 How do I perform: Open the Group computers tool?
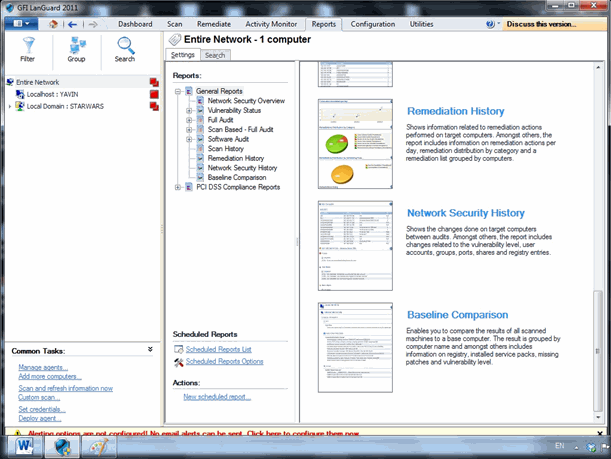[x=76, y=49]
